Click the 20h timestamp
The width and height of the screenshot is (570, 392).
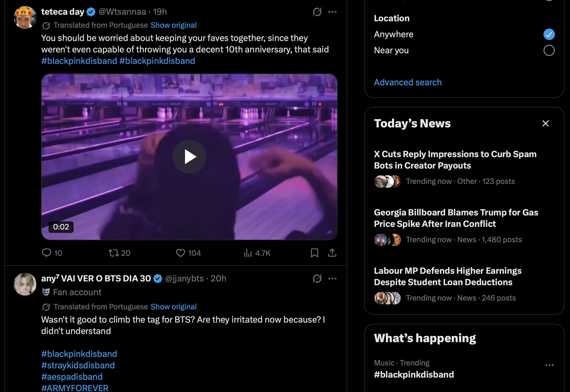(x=218, y=278)
